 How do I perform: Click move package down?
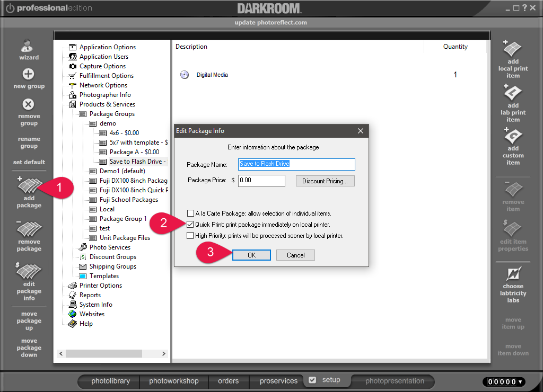[29, 348]
